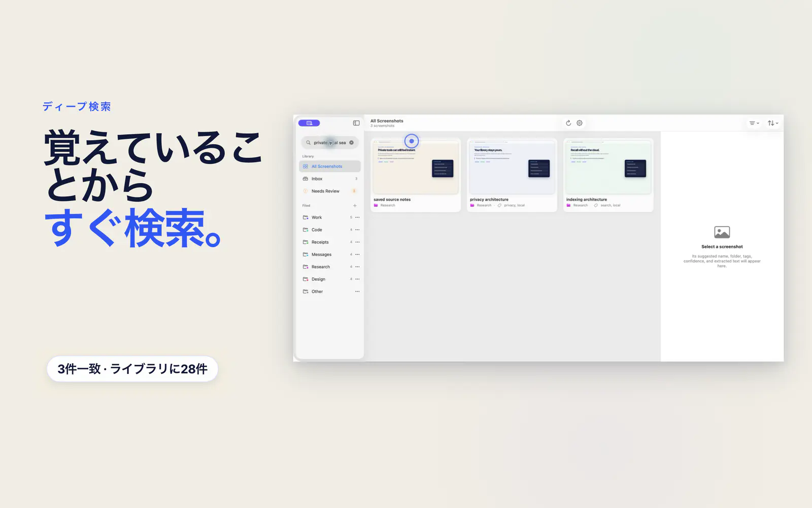Open the Needs Review section
This screenshot has height=508, width=812.
click(x=330, y=191)
